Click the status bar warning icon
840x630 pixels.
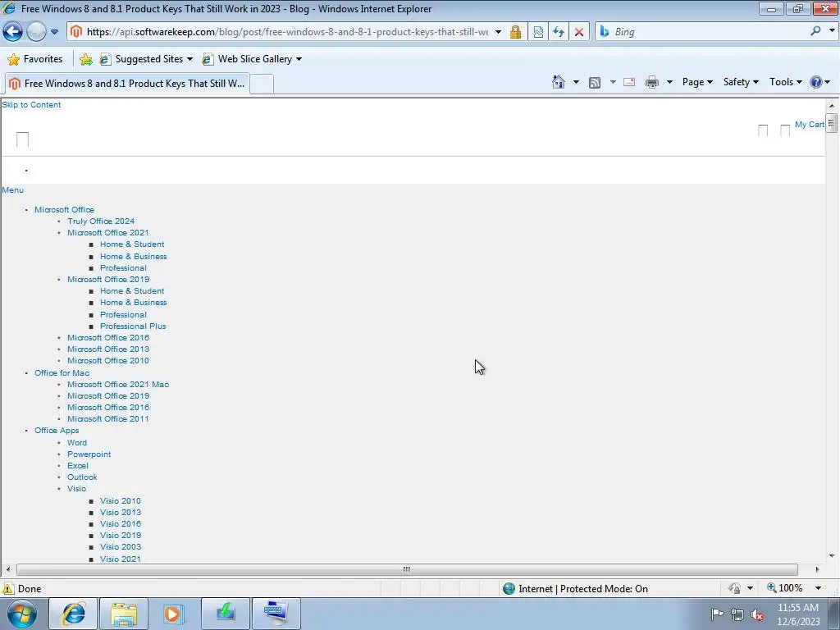point(8,588)
